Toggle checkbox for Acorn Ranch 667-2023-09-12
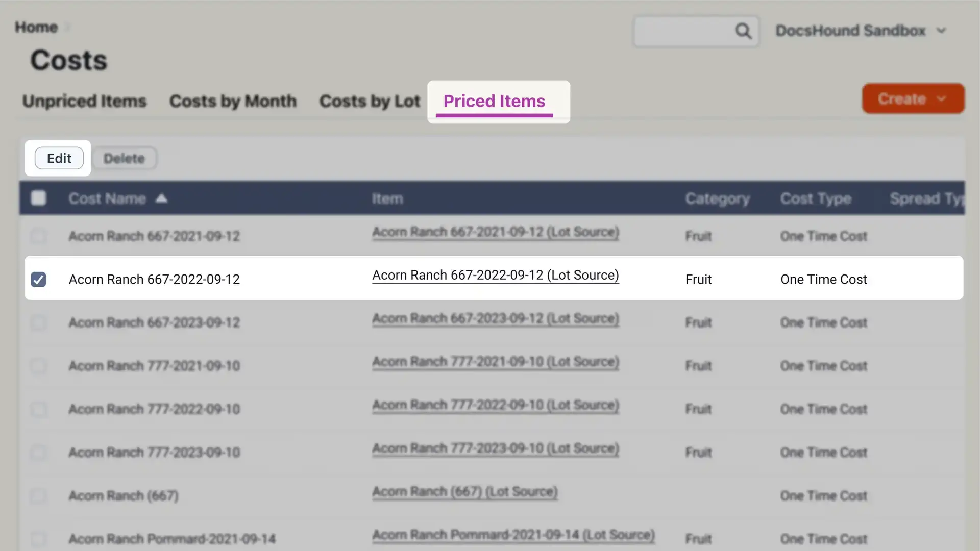 pyautogui.click(x=38, y=322)
